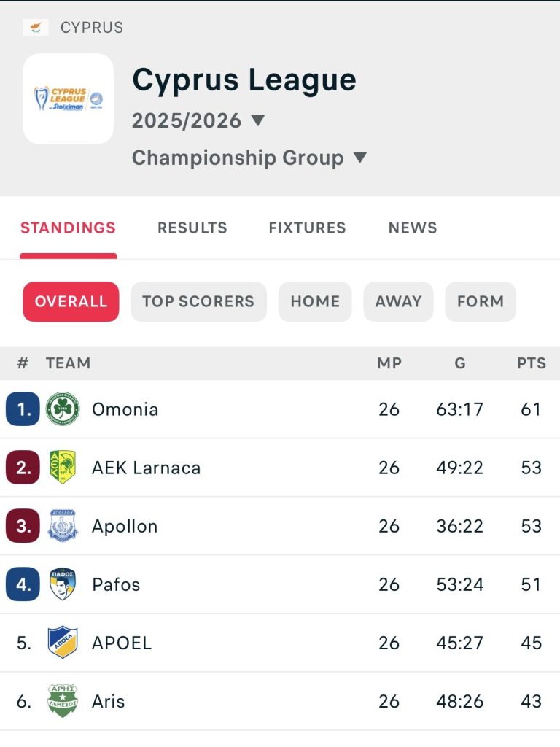Click the Cyprus flag icon
This screenshot has width=560, height=747.
[x=35, y=28]
